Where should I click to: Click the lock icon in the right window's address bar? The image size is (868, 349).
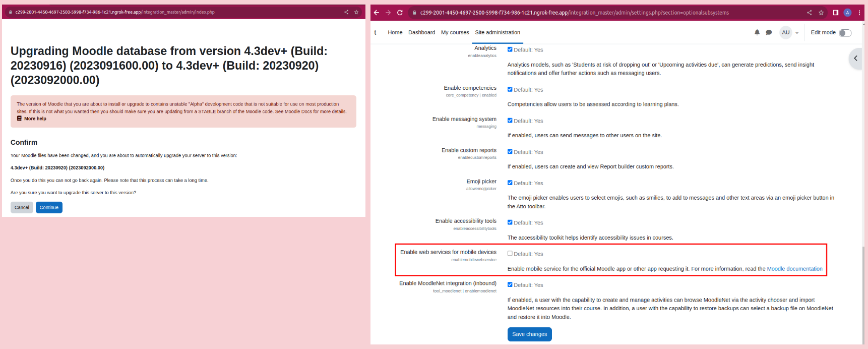click(x=414, y=13)
